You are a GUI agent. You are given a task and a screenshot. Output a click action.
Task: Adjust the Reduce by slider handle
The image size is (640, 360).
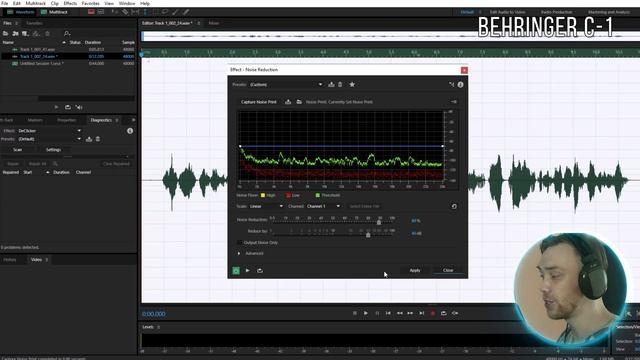[368, 234]
